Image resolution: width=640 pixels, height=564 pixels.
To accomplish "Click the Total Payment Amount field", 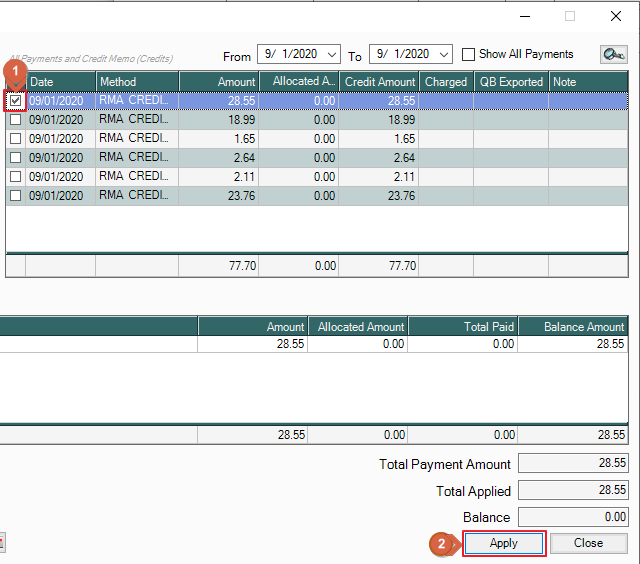I will click(573, 464).
